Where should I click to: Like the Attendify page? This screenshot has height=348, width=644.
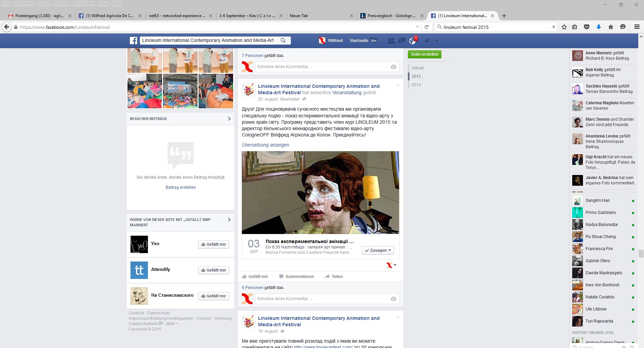[213, 270]
